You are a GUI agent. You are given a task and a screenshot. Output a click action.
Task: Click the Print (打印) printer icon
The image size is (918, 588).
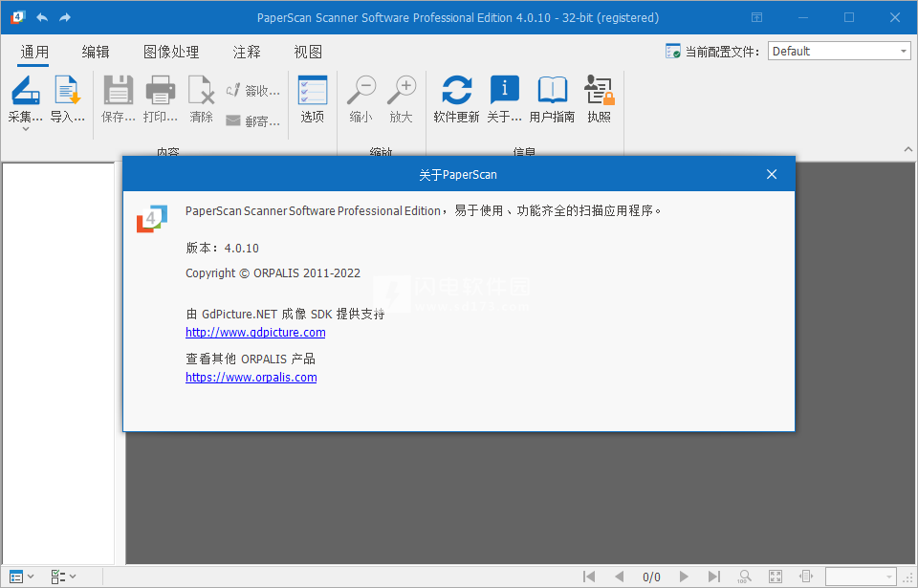pos(161,91)
